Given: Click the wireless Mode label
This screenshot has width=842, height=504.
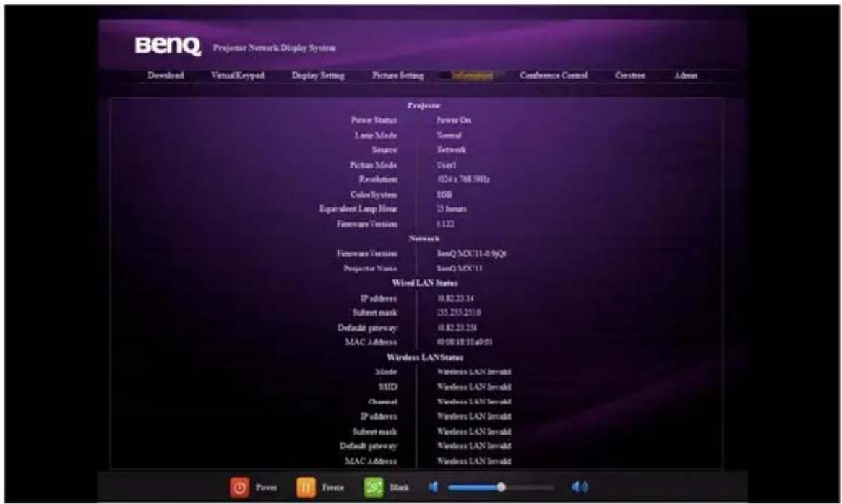Looking at the screenshot, I should click(386, 371).
